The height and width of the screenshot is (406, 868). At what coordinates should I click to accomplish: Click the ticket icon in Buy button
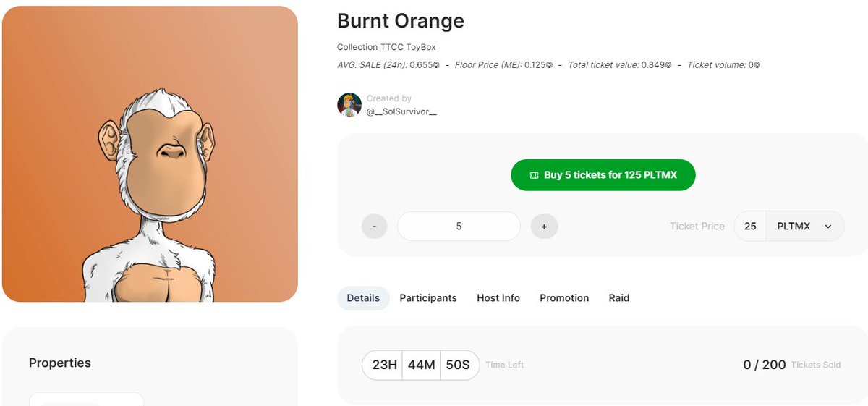pyautogui.click(x=534, y=175)
